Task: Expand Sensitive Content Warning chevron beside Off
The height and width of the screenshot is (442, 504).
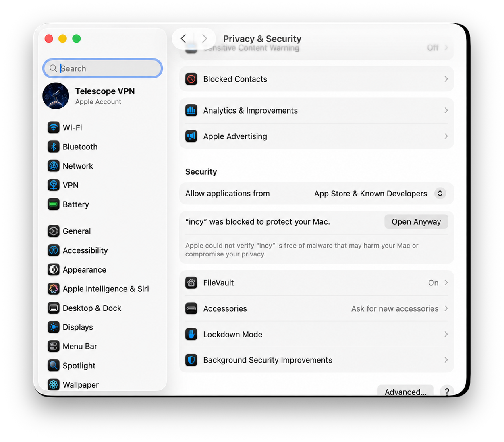Action: tap(446, 48)
